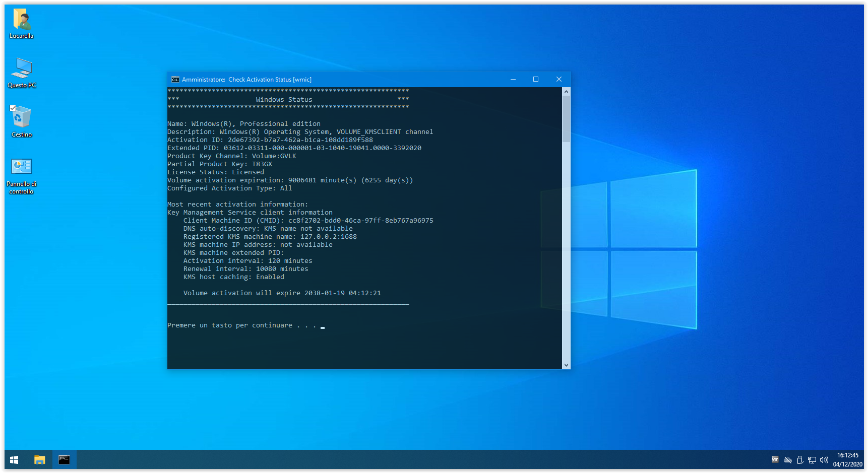Click the 'Windows Status' heading text
Image resolution: width=868 pixels, height=473 pixels.
click(284, 100)
